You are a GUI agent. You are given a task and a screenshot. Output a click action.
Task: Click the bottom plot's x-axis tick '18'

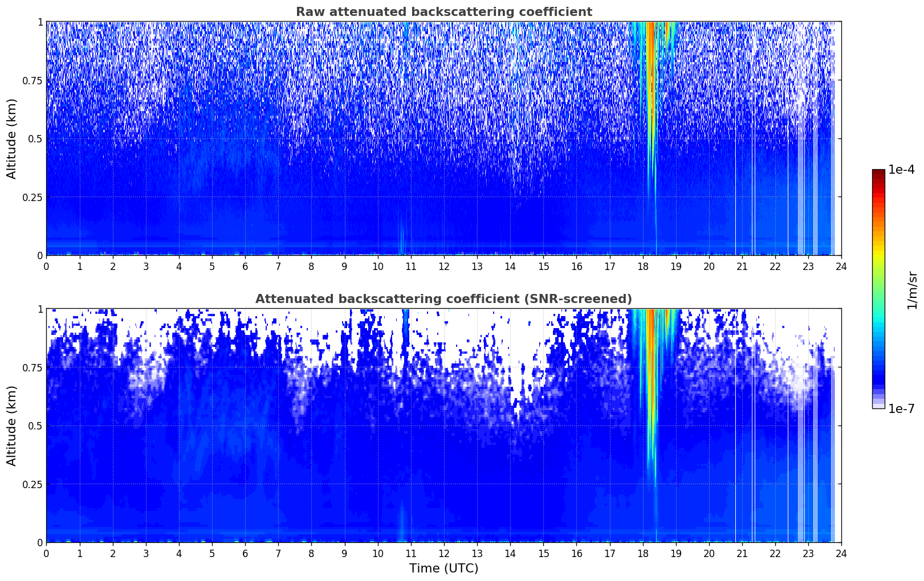tap(642, 553)
